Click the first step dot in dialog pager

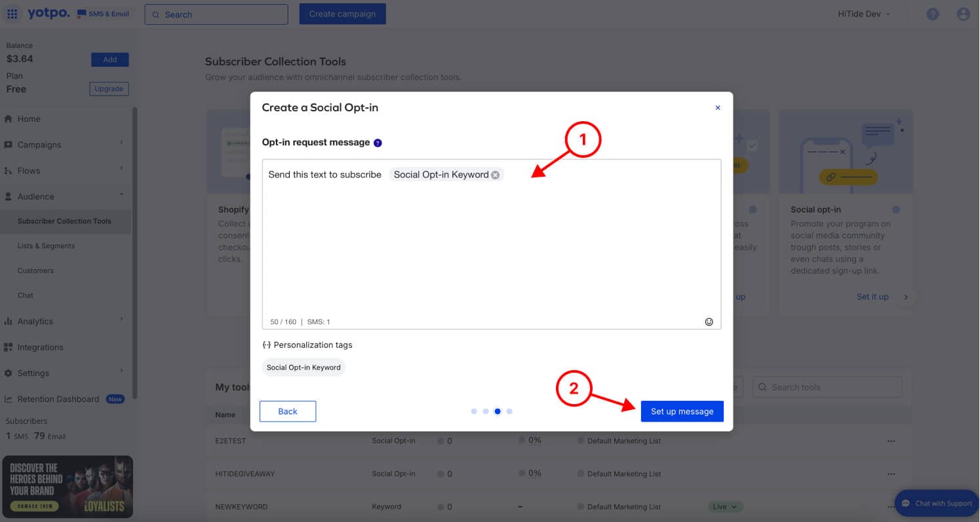474,411
